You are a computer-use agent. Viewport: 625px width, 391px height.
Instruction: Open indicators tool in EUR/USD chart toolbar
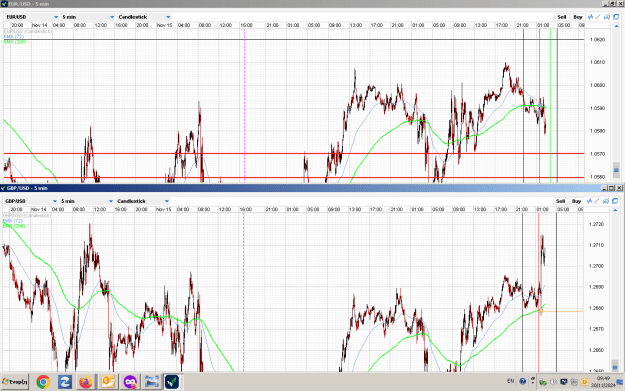[590, 17]
